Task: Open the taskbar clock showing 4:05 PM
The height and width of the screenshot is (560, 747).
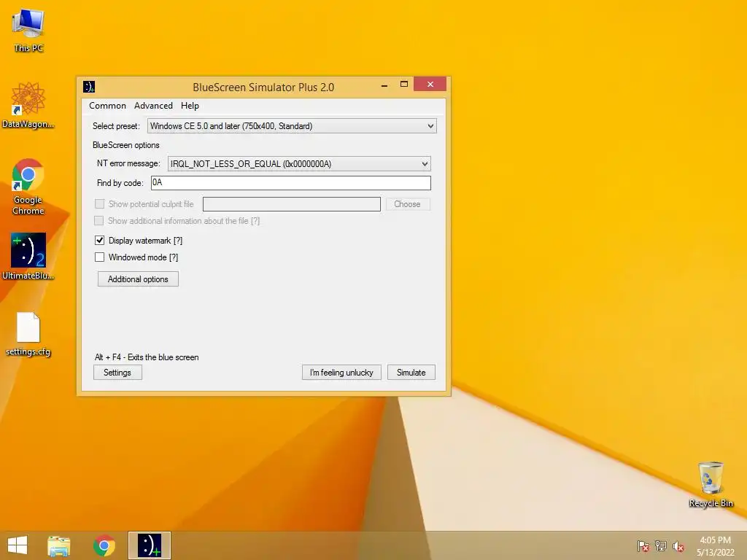Action: point(715,546)
